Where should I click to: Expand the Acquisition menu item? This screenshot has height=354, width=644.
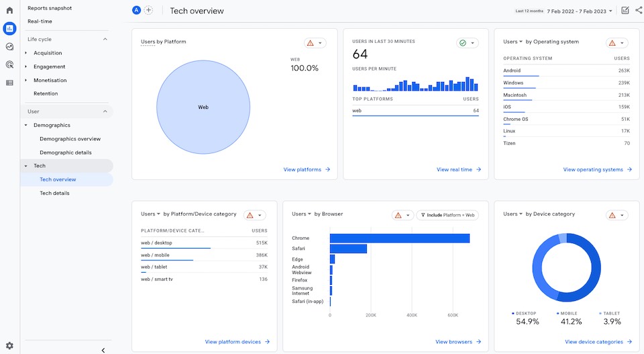(48, 53)
